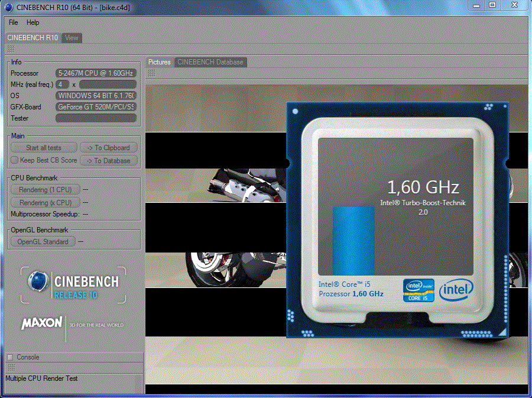Click the Processor name field
The height and width of the screenshot is (398, 532).
click(x=96, y=73)
